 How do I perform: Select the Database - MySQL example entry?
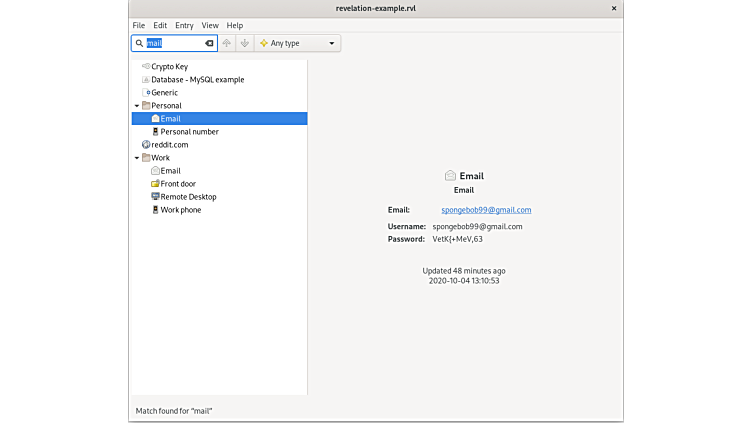tap(197, 79)
